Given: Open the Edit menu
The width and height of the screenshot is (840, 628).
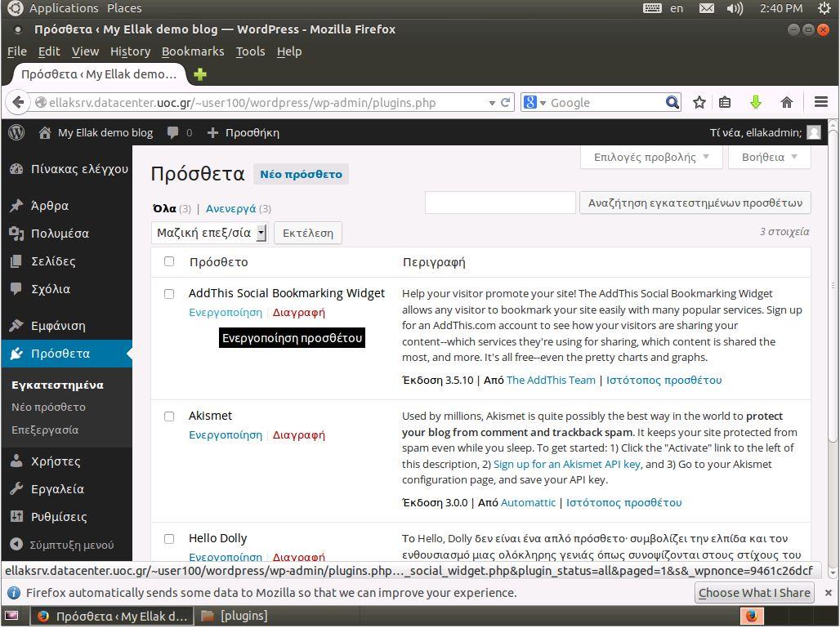Looking at the screenshot, I should point(49,51).
